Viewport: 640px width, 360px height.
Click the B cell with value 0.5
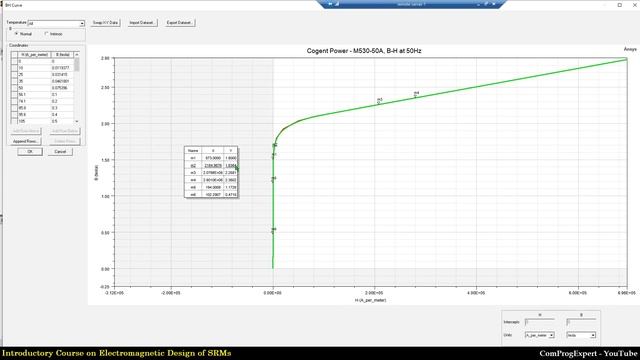tap(63, 121)
